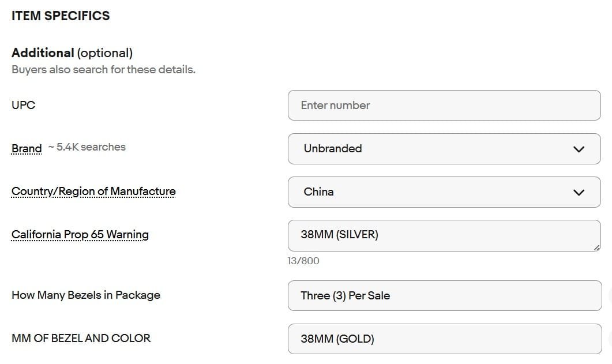Click the ITEM SPECIFICS heading
This screenshot has width=612, height=364.
click(61, 16)
